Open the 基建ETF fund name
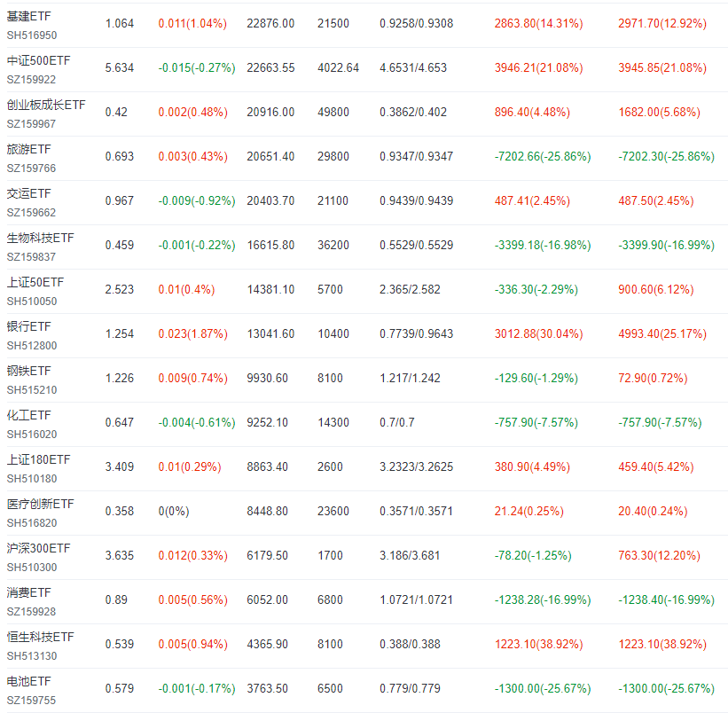 [x=28, y=16]
